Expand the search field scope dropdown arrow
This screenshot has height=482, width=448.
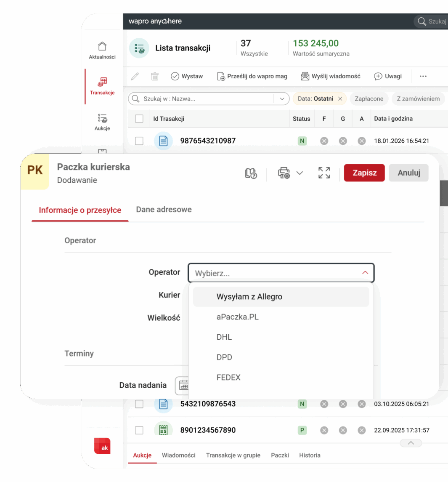click(x=282, y=99)
